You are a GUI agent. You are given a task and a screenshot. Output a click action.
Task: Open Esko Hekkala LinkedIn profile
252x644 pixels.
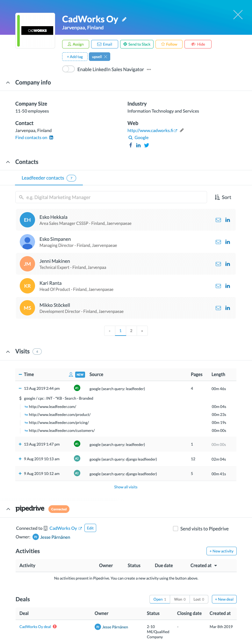227,220
